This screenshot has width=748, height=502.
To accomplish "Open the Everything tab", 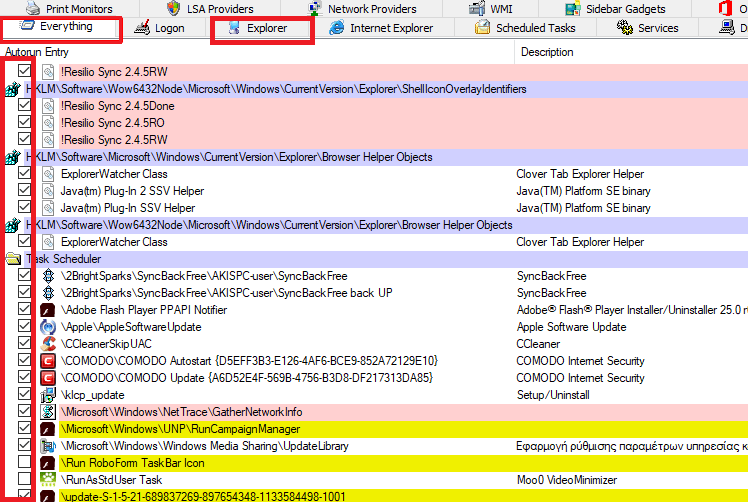I will coord(60,28).
